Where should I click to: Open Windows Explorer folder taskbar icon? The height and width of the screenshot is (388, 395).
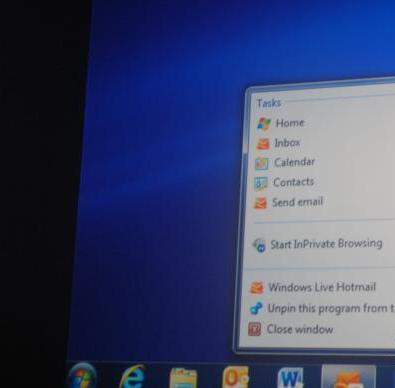(x=183, y=378)
